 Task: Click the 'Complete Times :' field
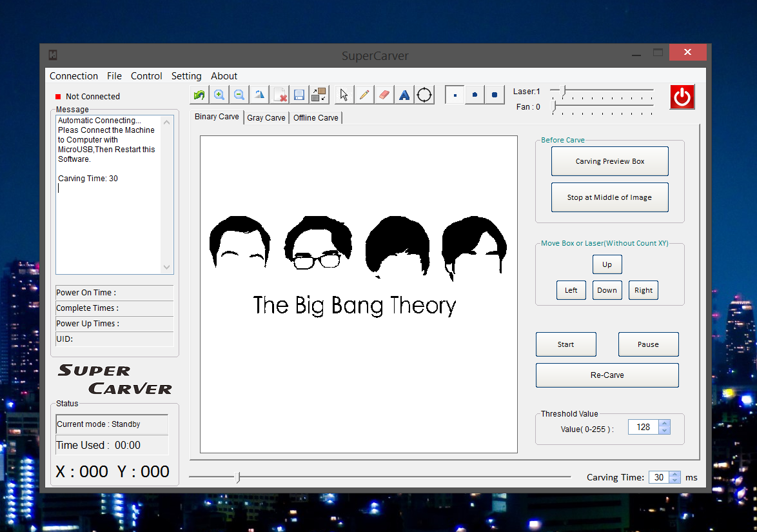(114, 308)
